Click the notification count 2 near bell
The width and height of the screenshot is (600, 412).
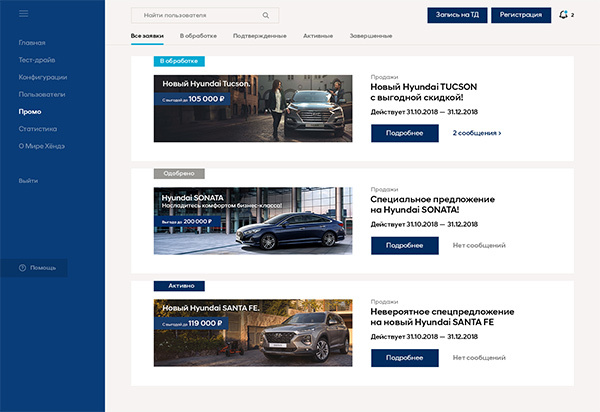point(572,15)
